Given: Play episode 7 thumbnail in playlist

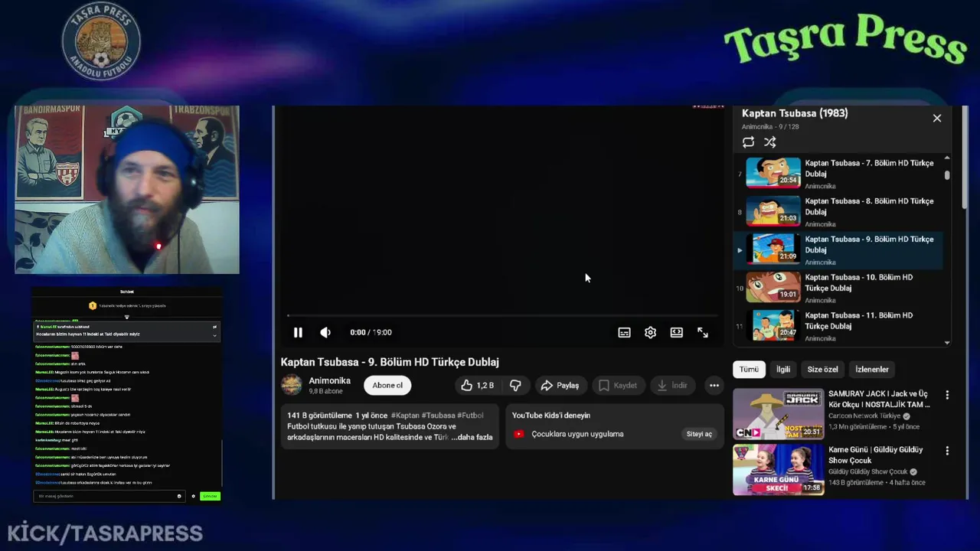Looking at the screenshot, I should [x=773, y=172].
